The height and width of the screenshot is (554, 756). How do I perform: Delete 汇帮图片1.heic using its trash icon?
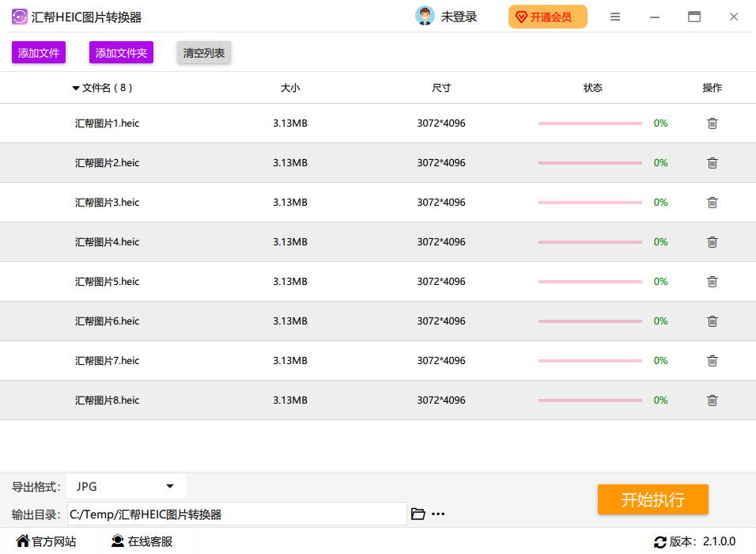point(712,123)
